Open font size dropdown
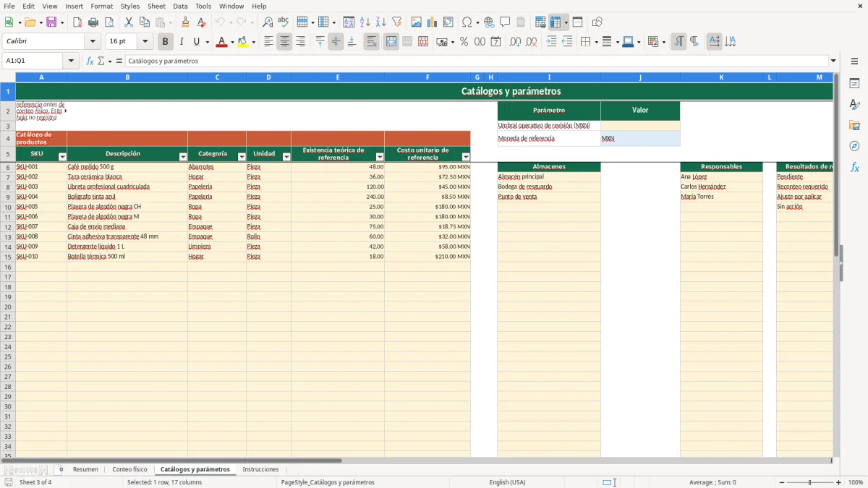Image resolution: width=868 pixels, height=488 pixels. pos(145,42)
